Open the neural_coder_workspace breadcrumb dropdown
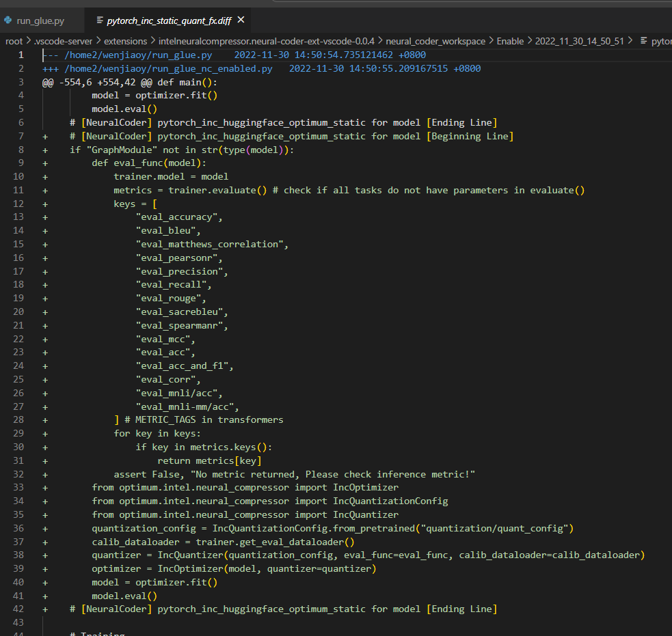The height and width of the screenshot is (636, 672). 435,41
